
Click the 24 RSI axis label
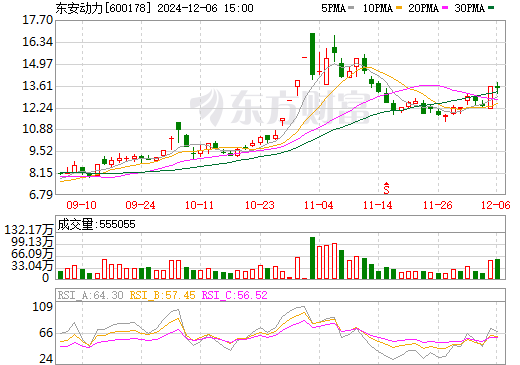[46, 359]
